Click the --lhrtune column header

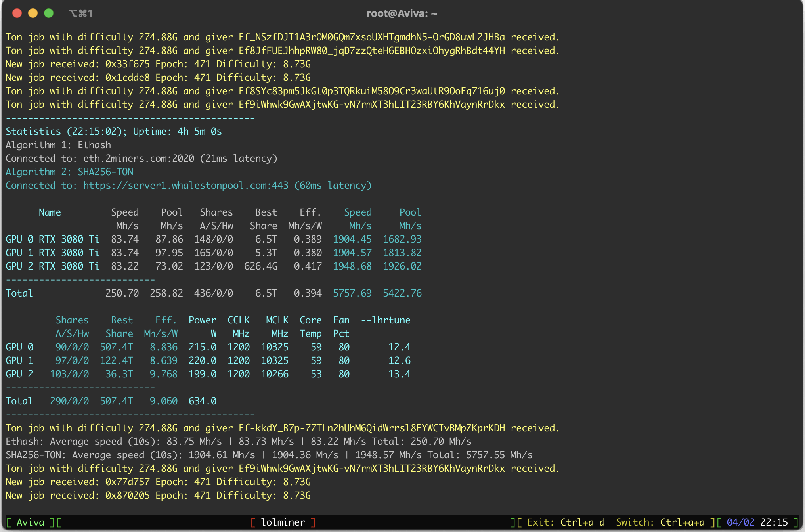coord(385,320)
